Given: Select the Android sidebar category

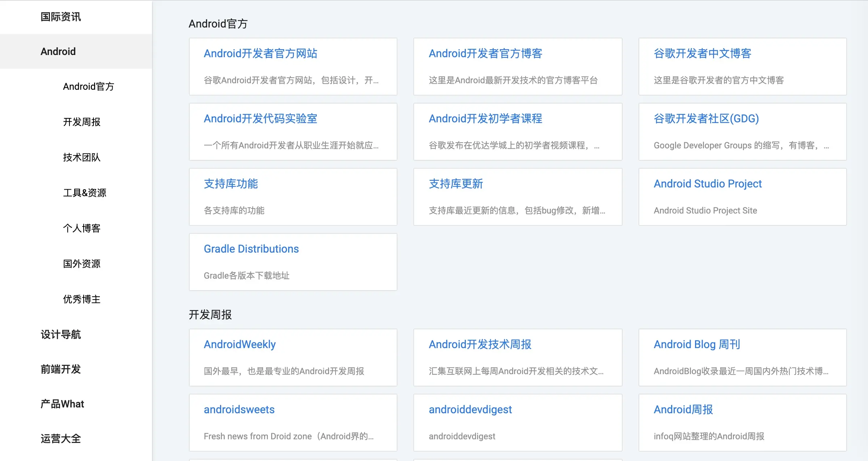Looking at the screenshot, I should [x=58, y=51].
